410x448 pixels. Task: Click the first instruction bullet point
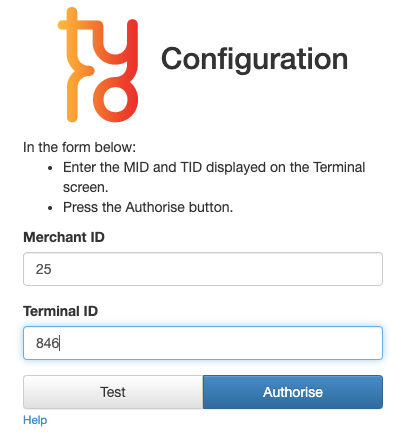[50, 168]
